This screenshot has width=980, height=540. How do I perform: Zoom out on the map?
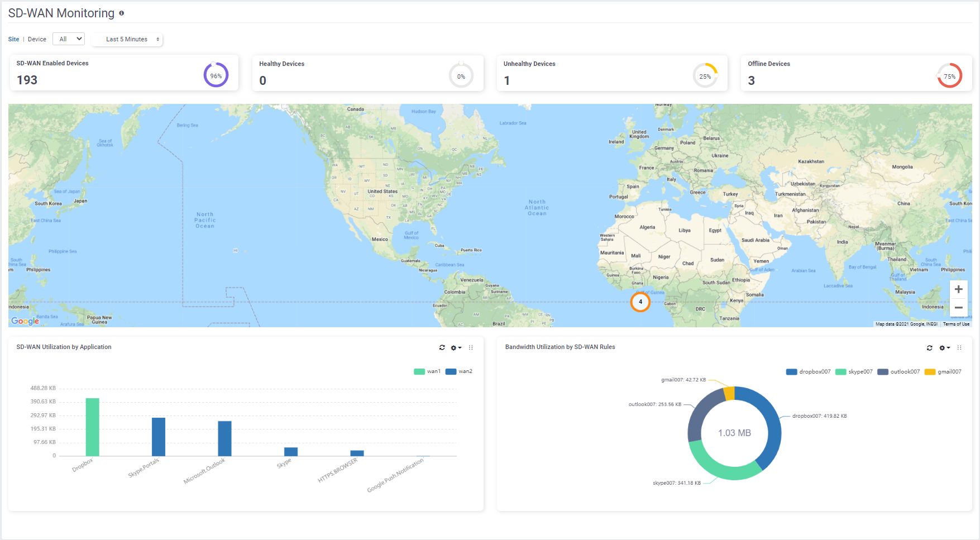pos(958,308)
